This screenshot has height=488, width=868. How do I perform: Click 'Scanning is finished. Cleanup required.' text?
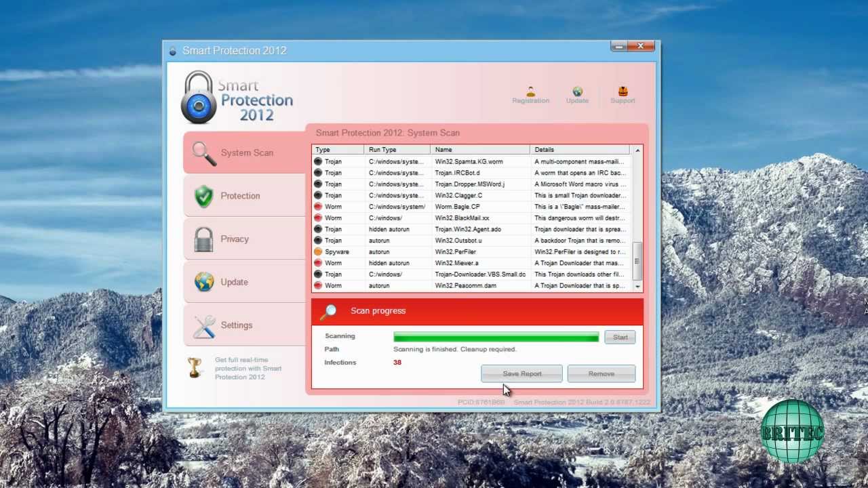455,349
